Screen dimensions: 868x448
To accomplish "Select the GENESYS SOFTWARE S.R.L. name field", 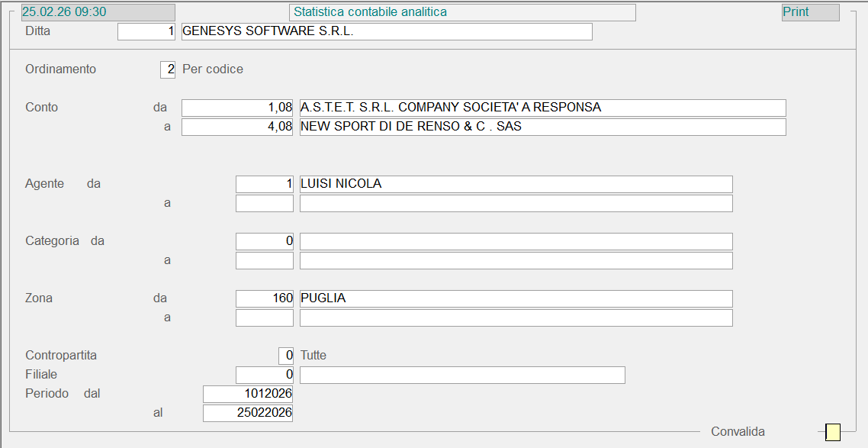I will [386, 31].
